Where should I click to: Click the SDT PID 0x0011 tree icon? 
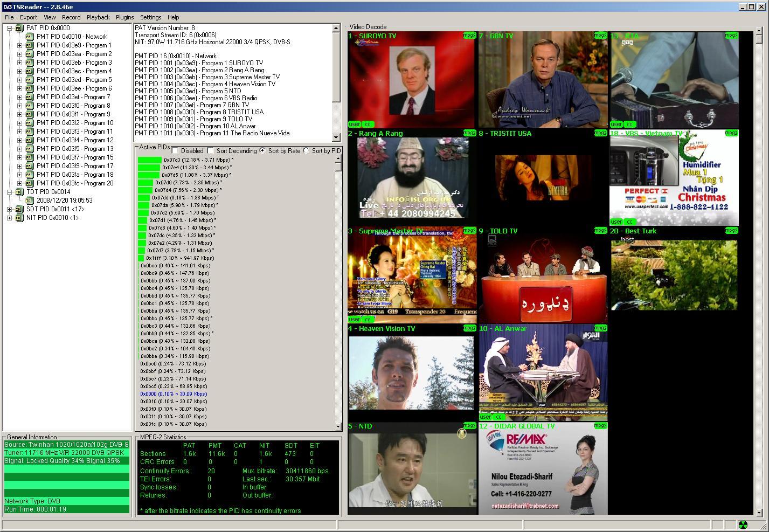[x=19, y=209]
